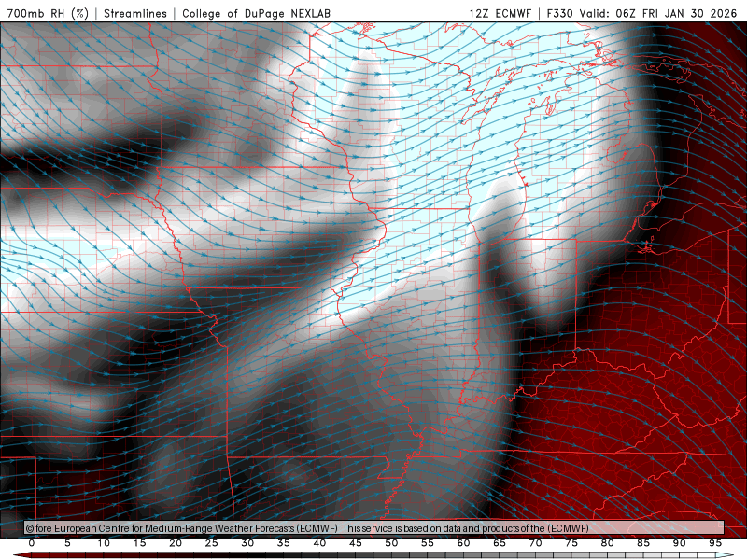Click the "90" value on the color scale

pos(679,543)
